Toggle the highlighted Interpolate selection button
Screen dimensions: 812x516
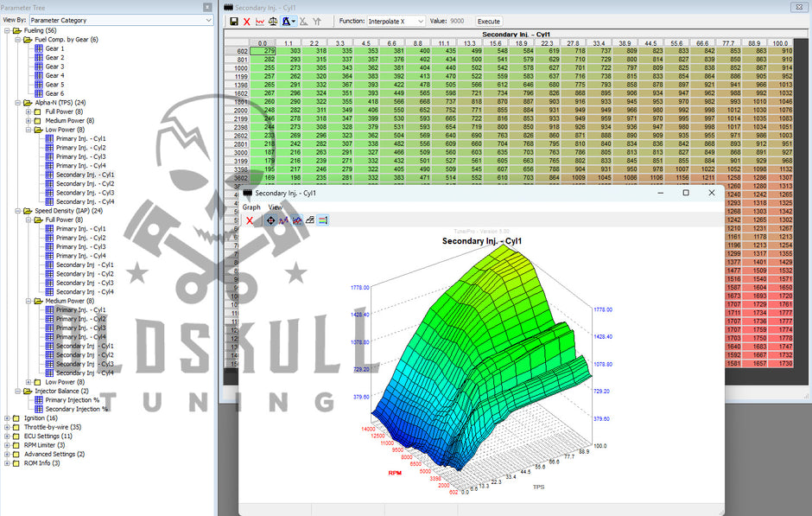pos(289,21)
